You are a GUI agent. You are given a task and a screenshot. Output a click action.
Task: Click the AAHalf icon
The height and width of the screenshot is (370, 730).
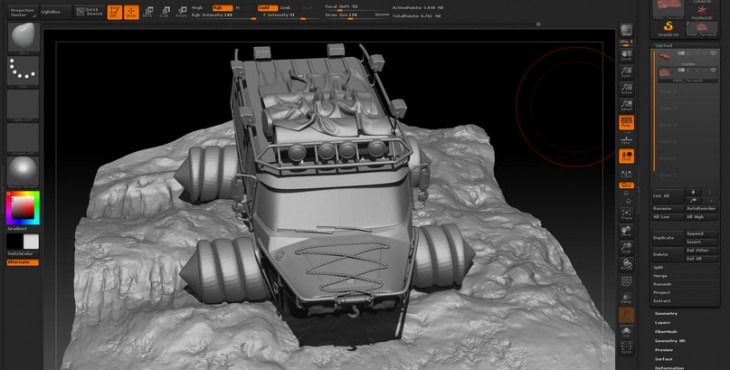point(626,105)
